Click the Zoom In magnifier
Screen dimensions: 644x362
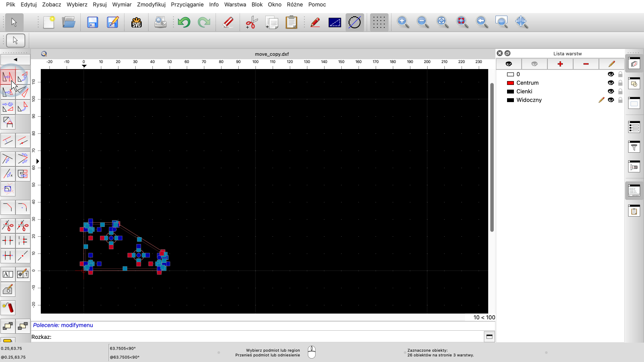tap(403, 22)
